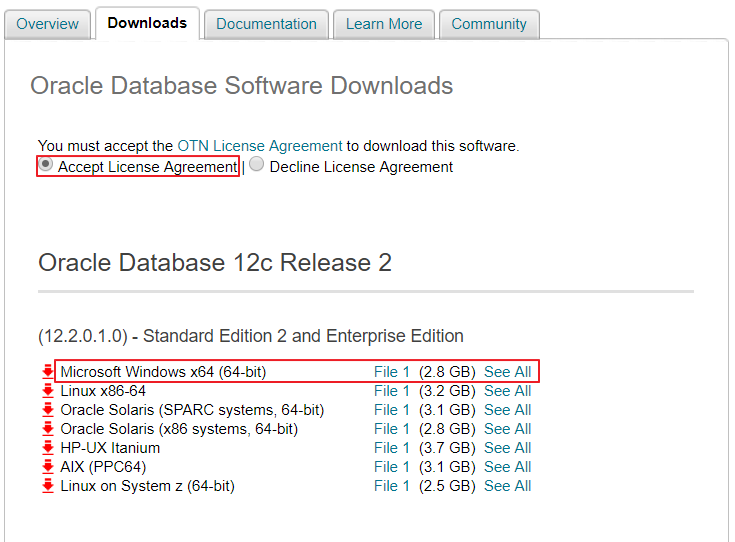Download File 1 for Microsoft Windows x64
735x542 pixels.
pos(391,372)
